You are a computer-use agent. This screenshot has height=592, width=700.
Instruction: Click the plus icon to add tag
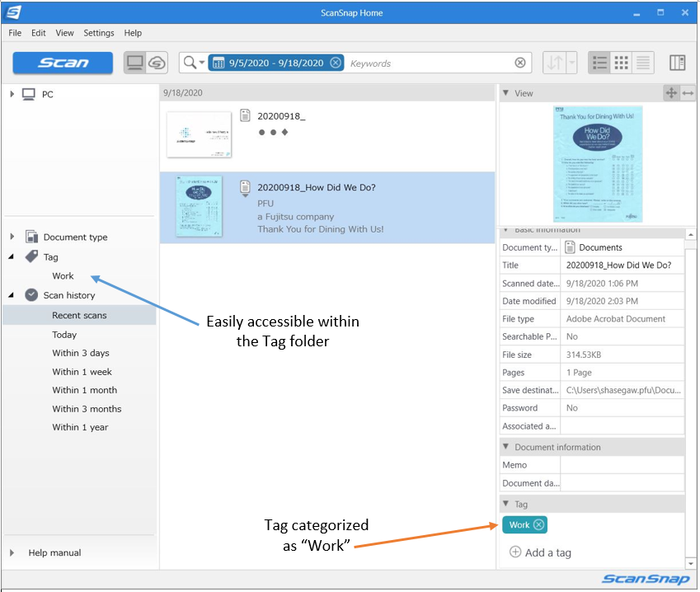click(515, 552)
